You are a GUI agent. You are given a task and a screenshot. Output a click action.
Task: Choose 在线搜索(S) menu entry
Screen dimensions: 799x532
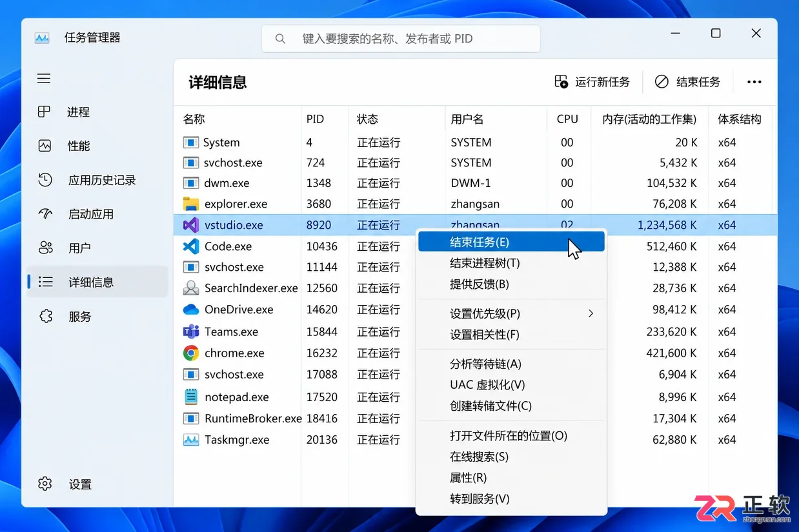(511, 457)
